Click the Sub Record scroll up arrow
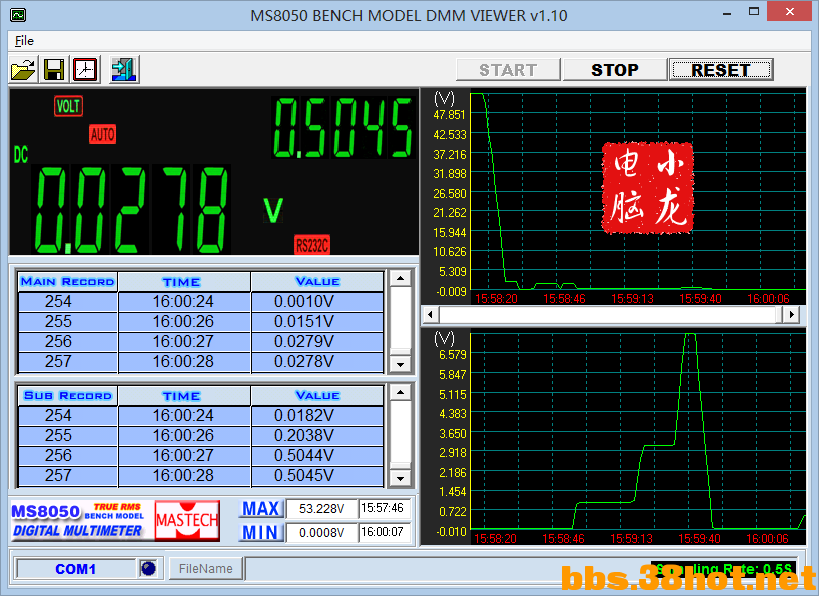This screenshot has height=596, width=819. [x=401, y=392]
